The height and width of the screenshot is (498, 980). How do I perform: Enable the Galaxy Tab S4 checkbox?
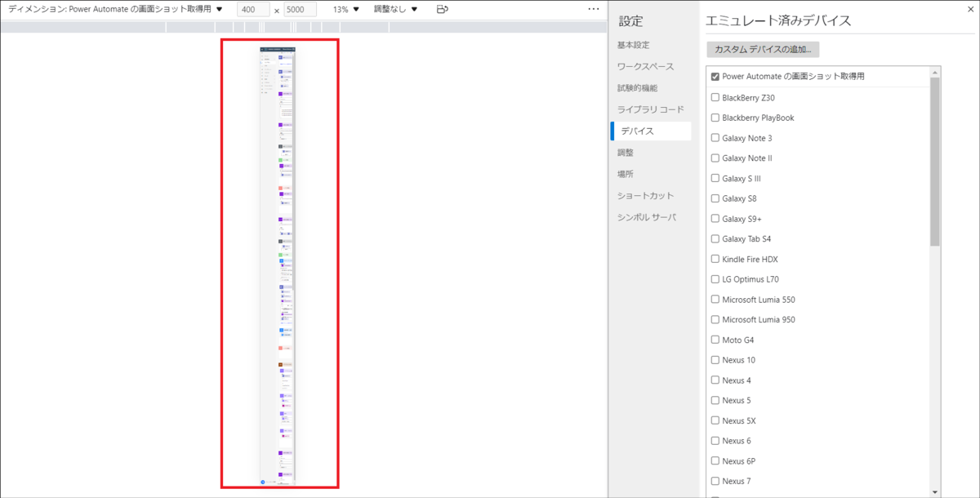(x=715, y=238)
